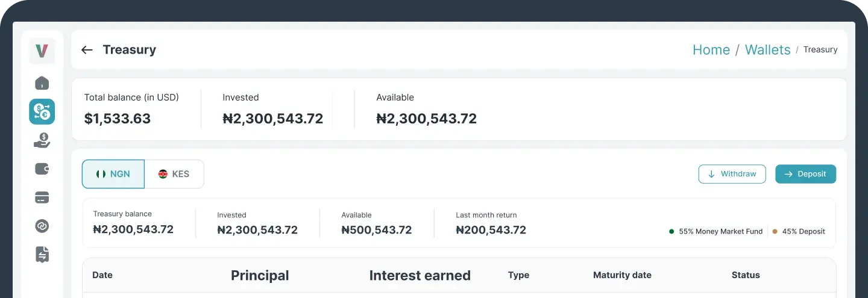Click the orange 45% Deposit dot
The height and width of the screenshot is (298, 868).
[x=775, y=231]
